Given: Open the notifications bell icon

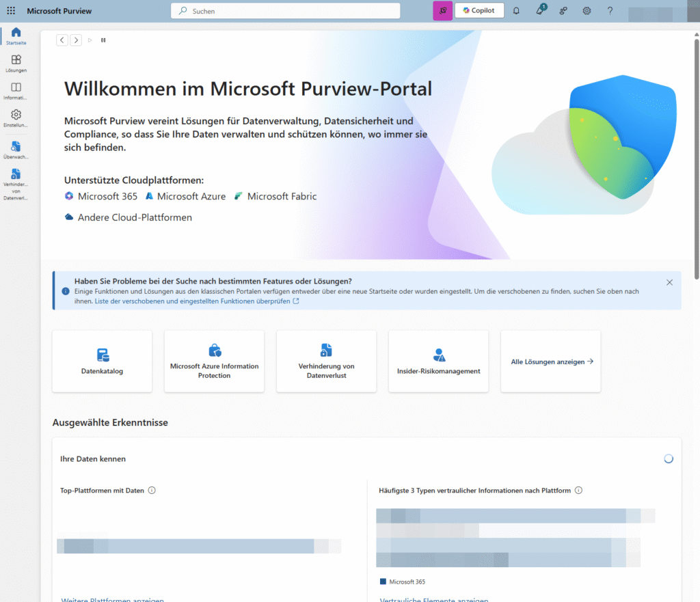Looking at the screenshot, I should click(517, 10).
